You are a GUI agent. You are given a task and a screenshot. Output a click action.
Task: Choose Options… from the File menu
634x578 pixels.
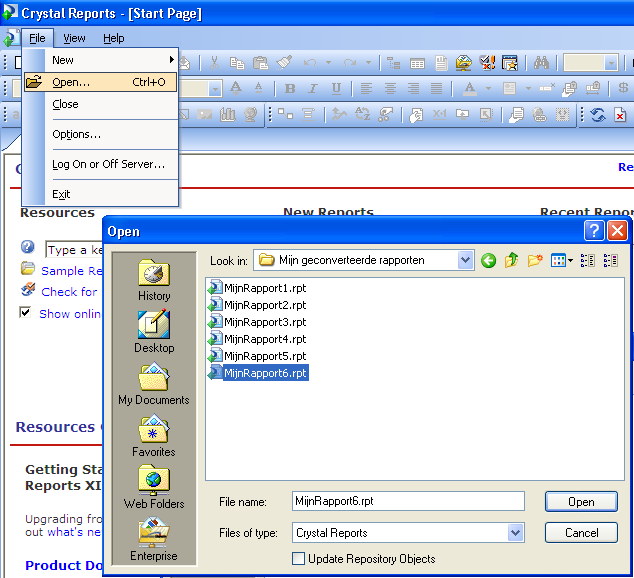click(100, 134)
